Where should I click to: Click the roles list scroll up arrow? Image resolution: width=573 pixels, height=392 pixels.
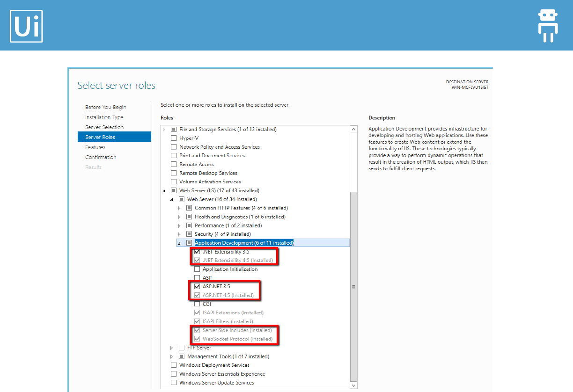[354, 129]
